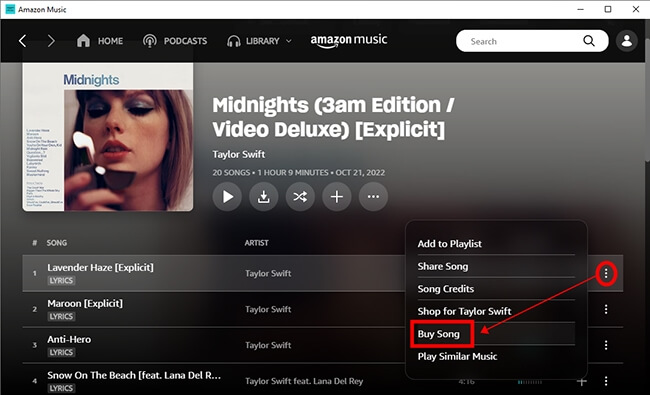Download the album with the arrow icon
This screenshot has width=650, height=395.
(264, 197)
